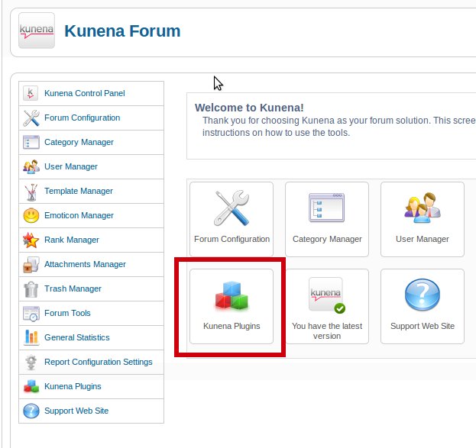Click the Kunena Control Panel sidebar icon
The width and height of the screenshot is (476, 448).
31,93
